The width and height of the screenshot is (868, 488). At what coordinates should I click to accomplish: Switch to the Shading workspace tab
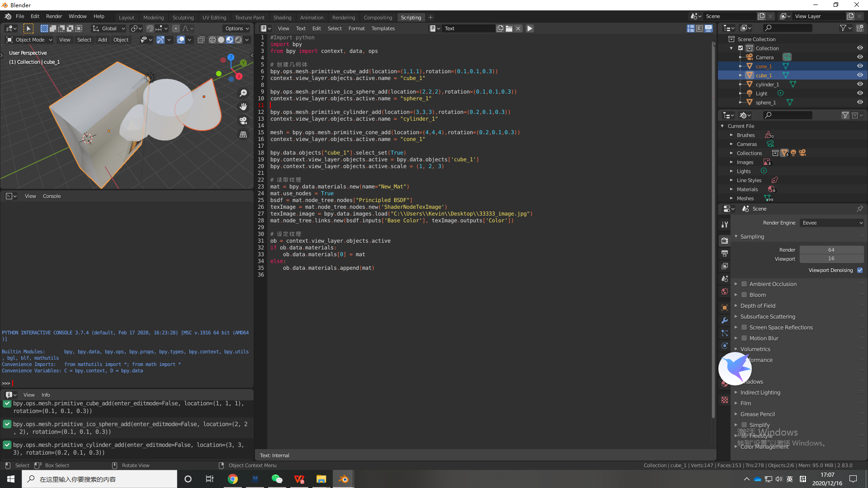pyautogui.click(x=282, y=18)
